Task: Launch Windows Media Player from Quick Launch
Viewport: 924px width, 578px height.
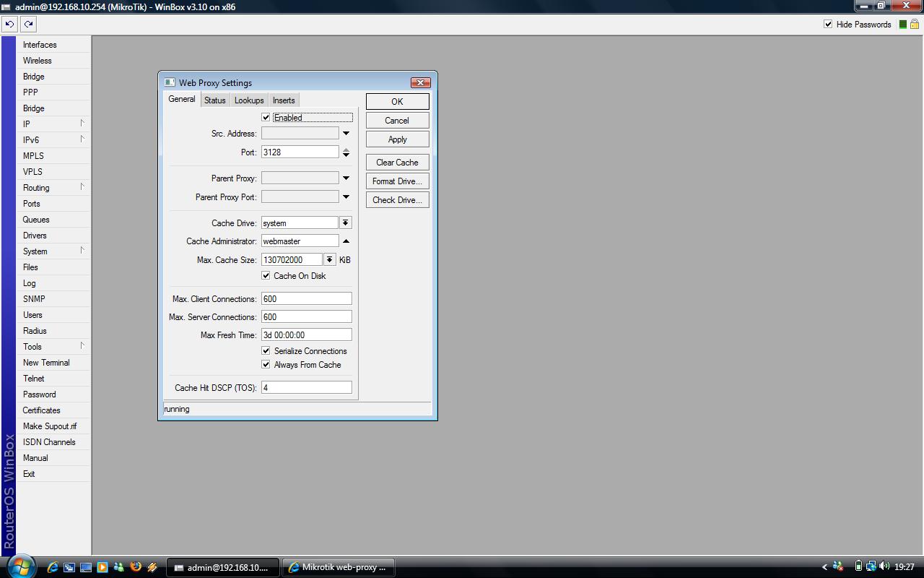Action: tap(103, 567)
